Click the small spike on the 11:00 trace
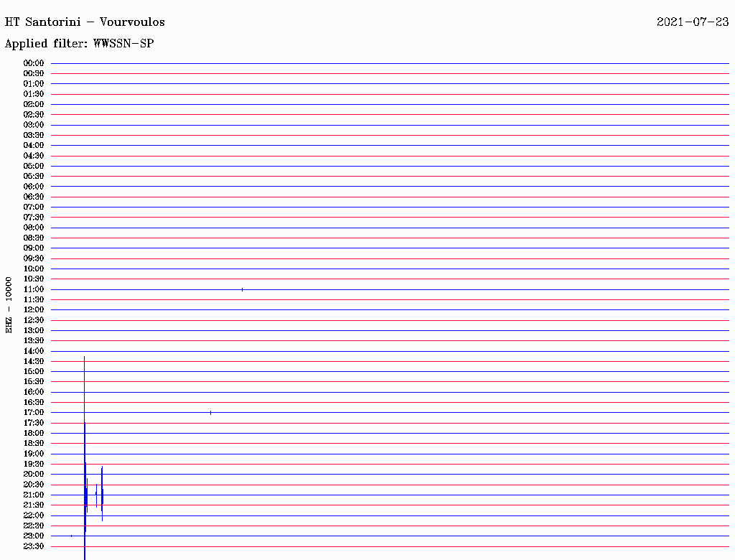Viewport: 735px width, 560px height. click(x=243, y=289)
